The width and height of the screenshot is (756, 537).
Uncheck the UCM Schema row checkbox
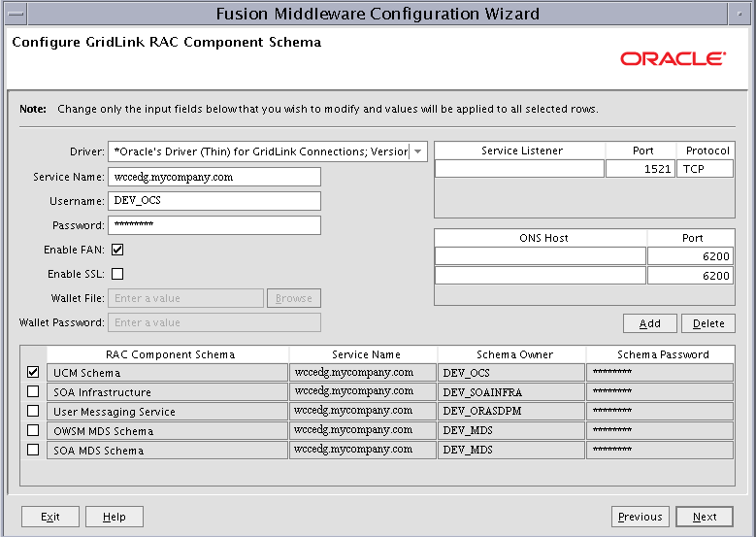pos(33,372)
